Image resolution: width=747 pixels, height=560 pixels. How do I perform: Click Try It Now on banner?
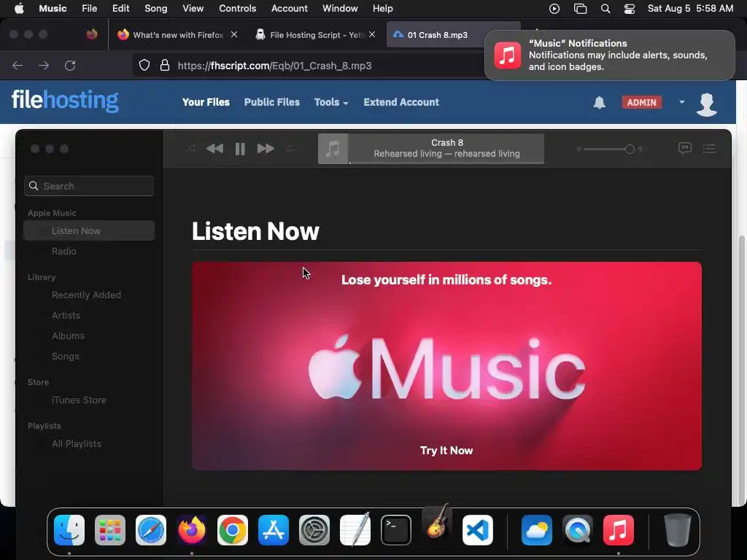pos(446,451)
